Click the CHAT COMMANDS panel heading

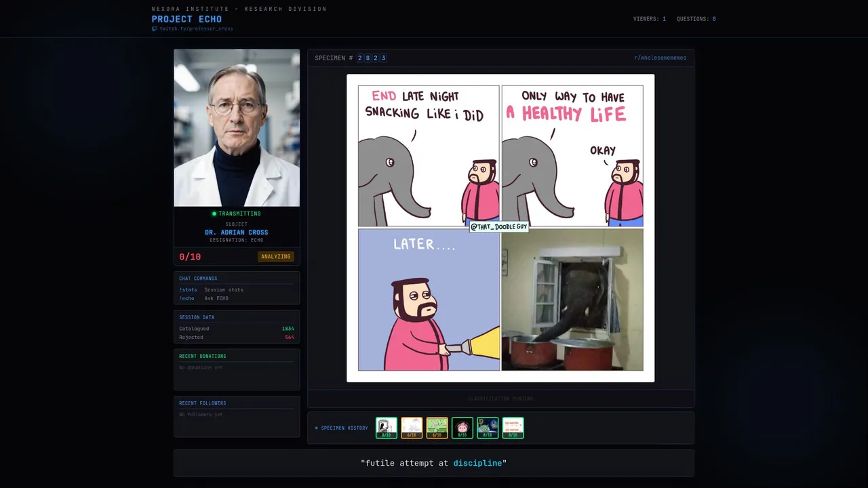(198, 279)
